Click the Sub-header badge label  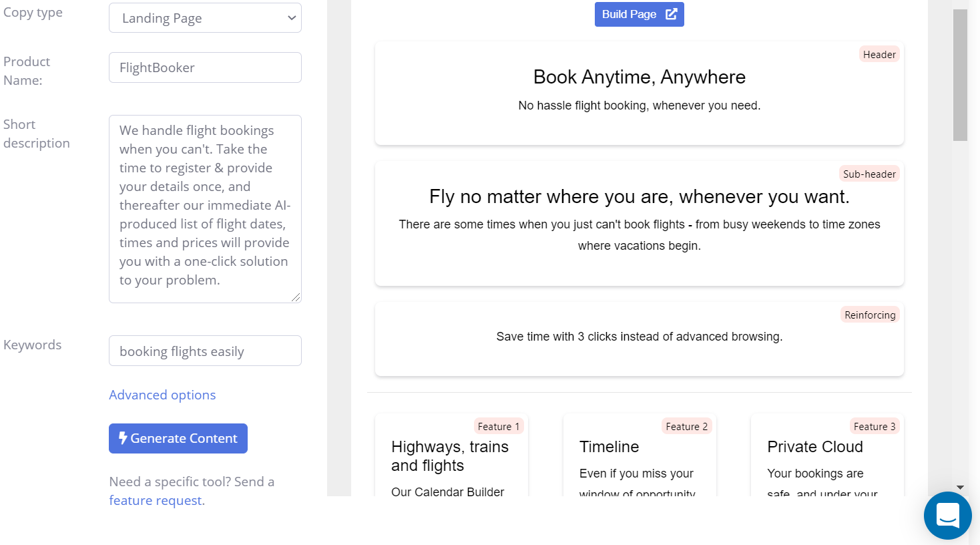pyautogui.click(x=869, y=173)
